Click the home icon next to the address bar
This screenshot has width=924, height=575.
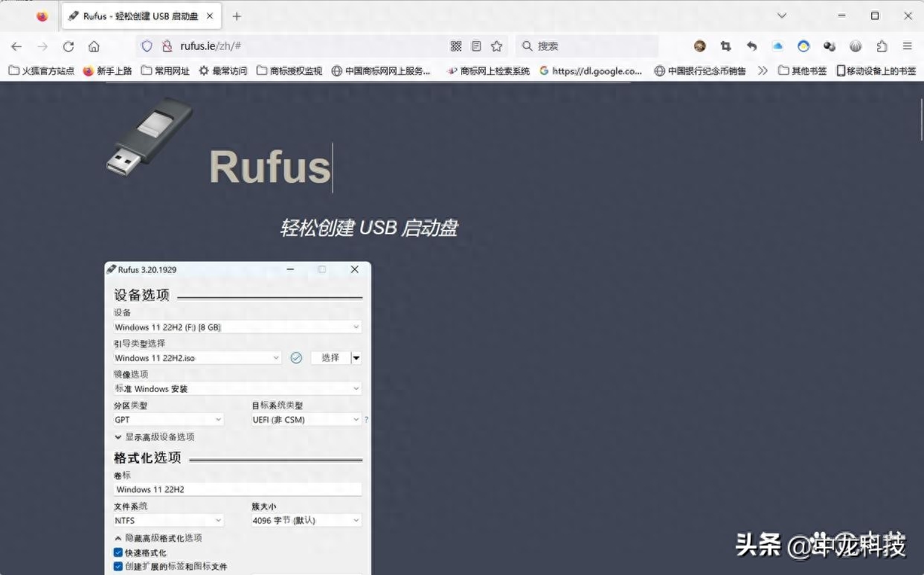tap(94, 45)
